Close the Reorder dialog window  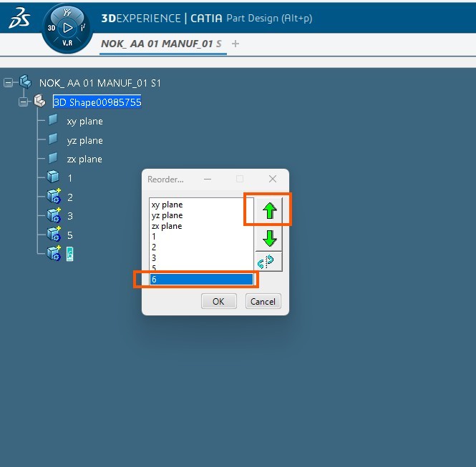272,179
